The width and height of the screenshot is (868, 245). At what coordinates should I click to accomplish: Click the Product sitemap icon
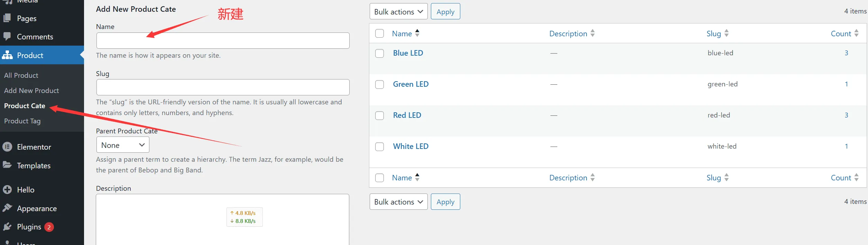[x=7, y=55]
